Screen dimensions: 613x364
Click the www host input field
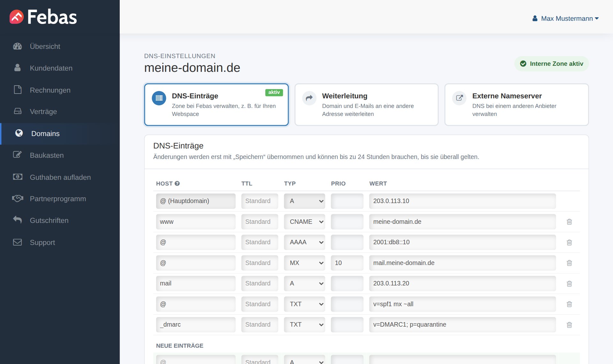pyautogui.click(x=196, y=222)
